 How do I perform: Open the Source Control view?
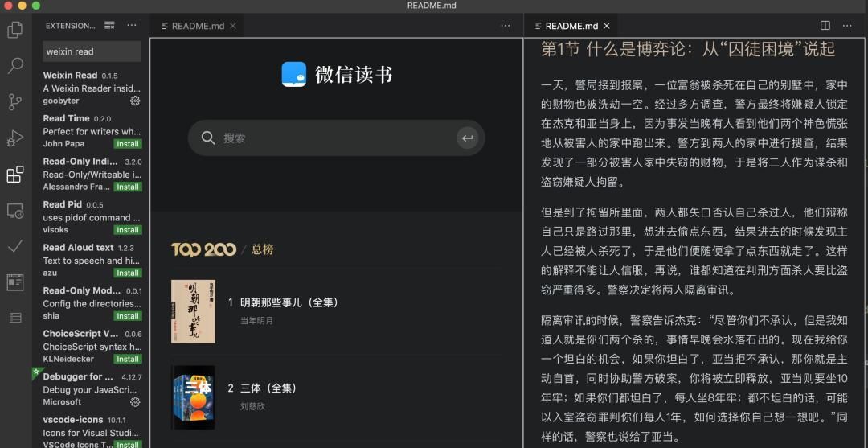pos(15,102)
